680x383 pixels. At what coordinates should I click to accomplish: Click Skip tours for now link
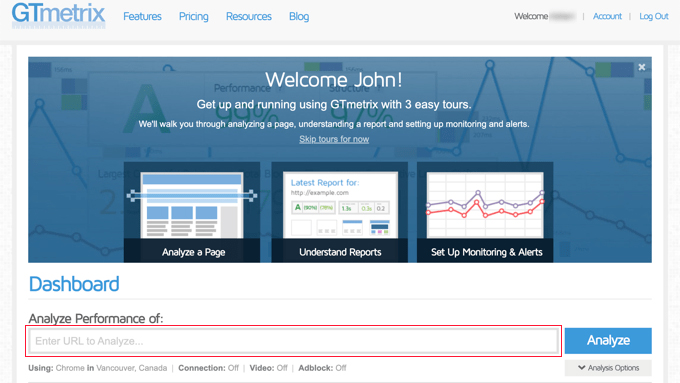[334, 139]
